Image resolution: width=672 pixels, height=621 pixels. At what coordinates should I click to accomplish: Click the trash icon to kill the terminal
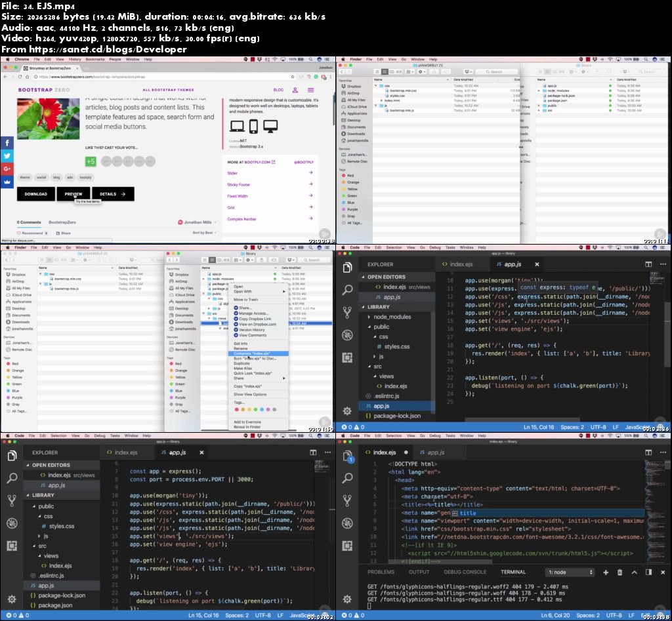(619, 572)
